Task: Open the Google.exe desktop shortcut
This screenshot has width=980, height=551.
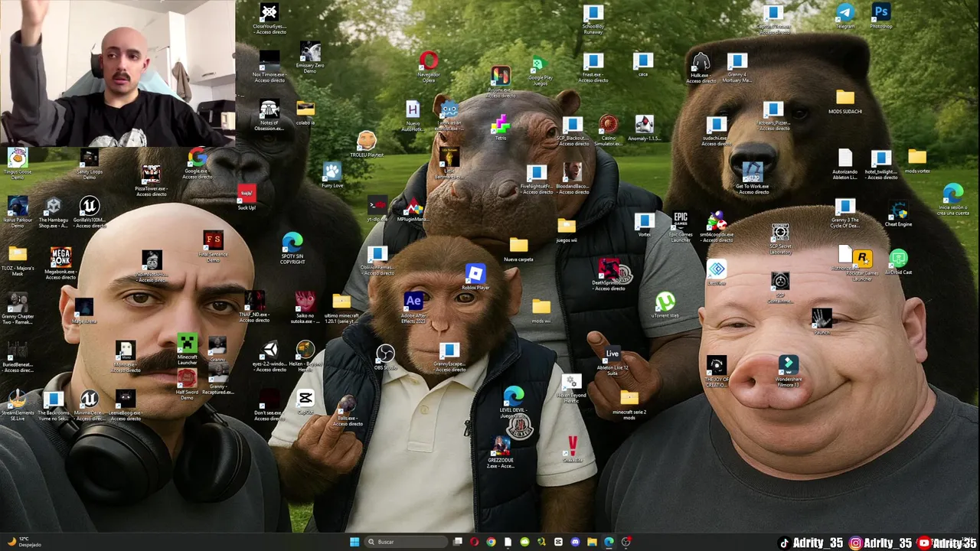Action: click(197, 164)
